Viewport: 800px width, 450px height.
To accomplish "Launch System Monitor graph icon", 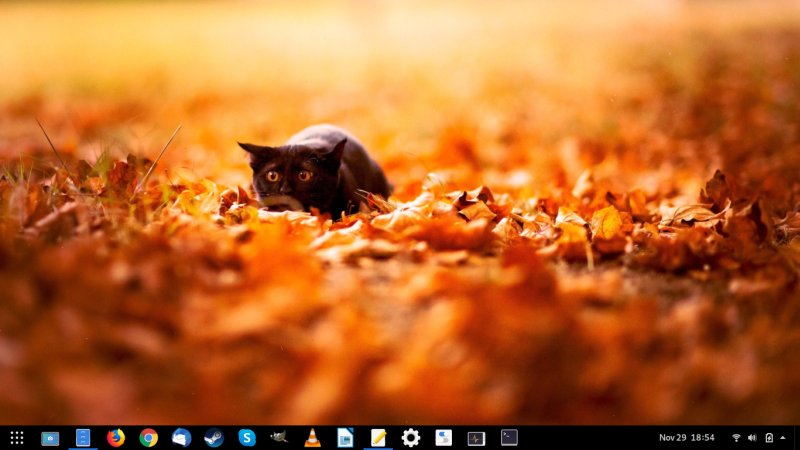I will [x=476, y=438].
